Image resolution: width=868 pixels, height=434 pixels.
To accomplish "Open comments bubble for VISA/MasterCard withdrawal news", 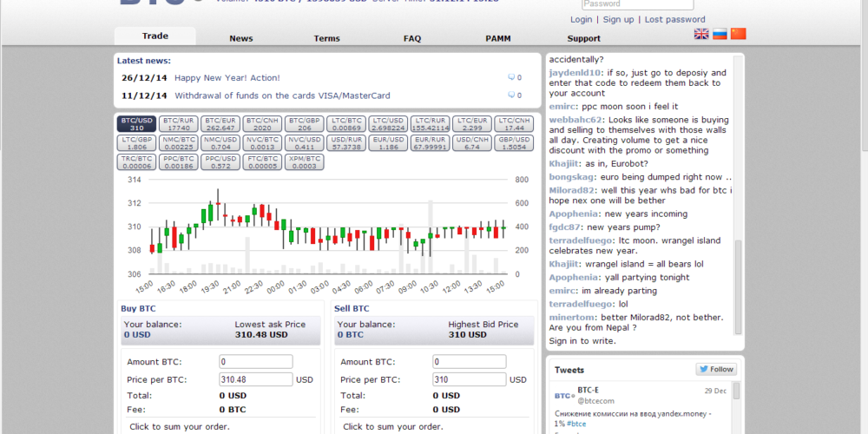I will 514,96.
